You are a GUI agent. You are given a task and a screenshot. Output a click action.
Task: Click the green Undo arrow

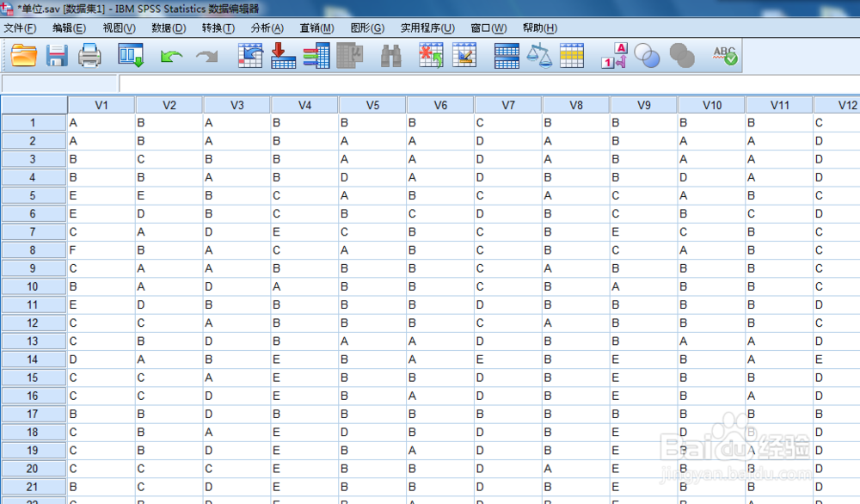171,56
